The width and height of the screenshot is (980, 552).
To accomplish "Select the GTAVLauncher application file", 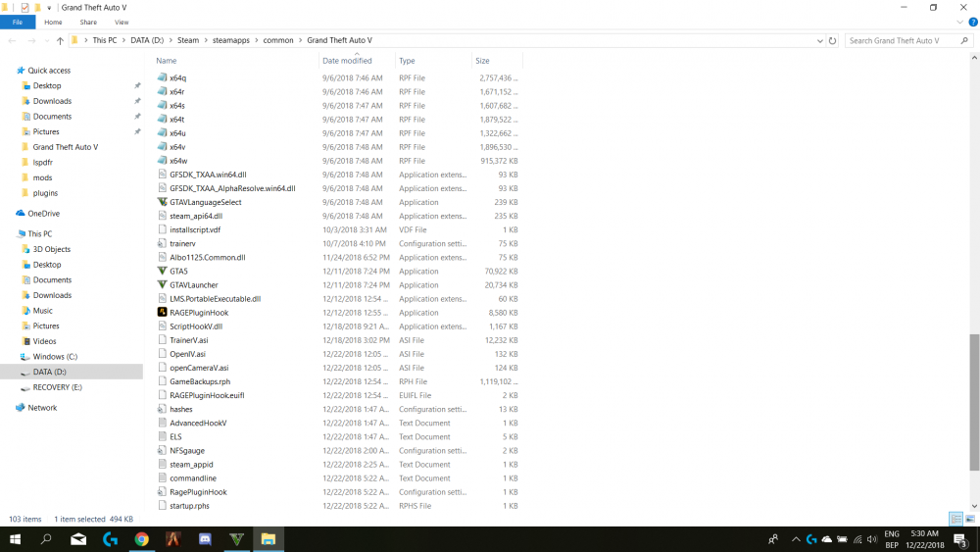I will pos(193,285).
